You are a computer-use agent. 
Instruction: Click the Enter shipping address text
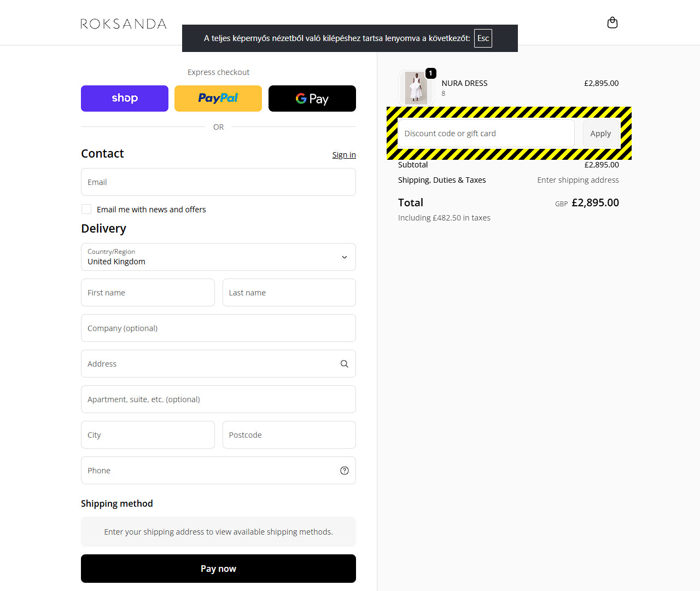577,179
